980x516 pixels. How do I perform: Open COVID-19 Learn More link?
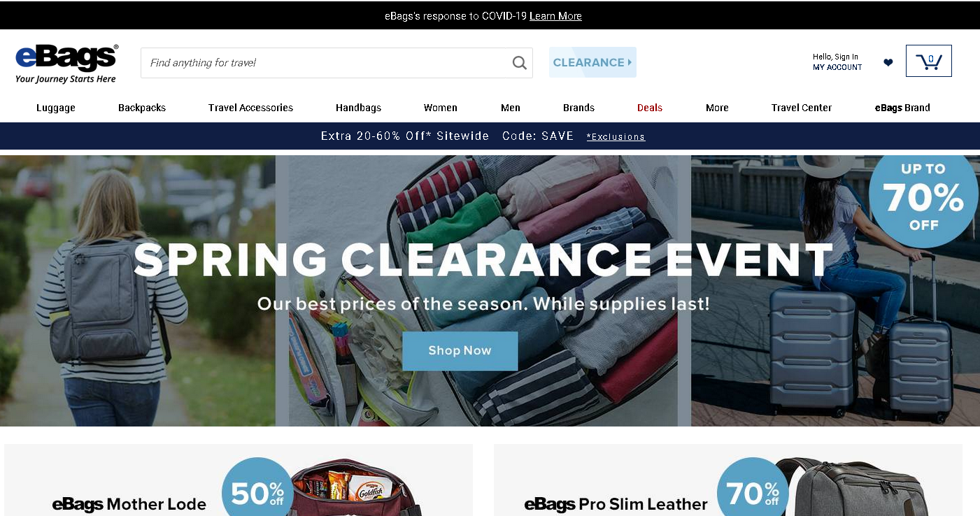555,16
